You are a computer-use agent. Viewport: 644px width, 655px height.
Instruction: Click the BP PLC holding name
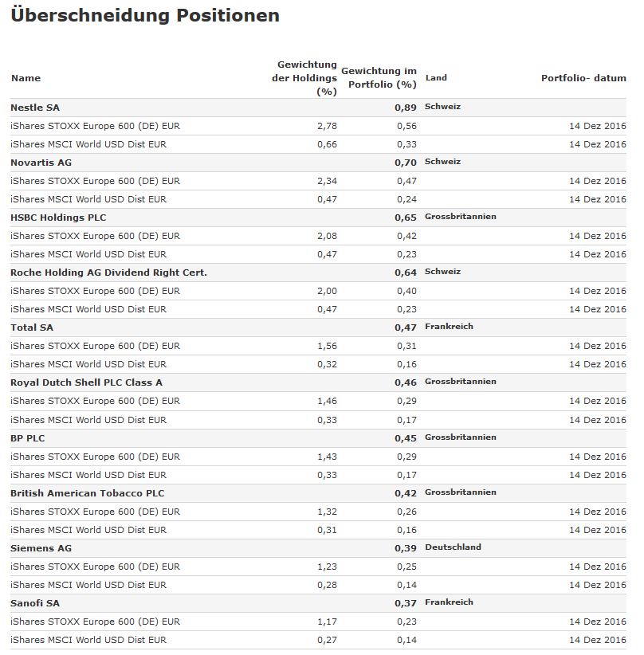coord(28,437)
